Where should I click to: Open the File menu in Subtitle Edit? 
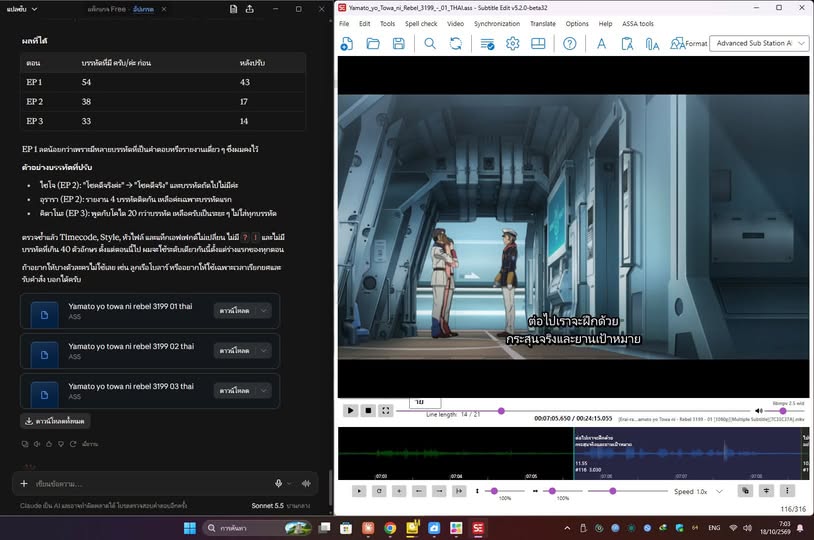click(344, 24)
